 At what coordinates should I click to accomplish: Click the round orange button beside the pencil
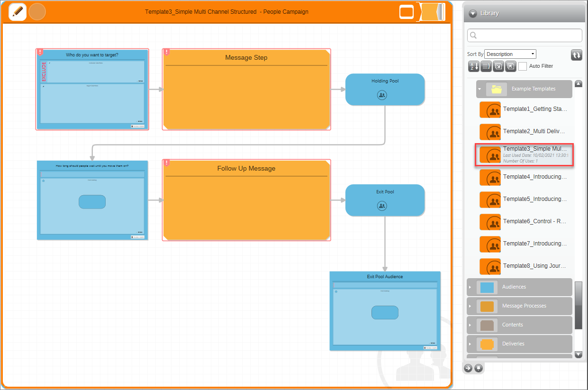point(37,11)
